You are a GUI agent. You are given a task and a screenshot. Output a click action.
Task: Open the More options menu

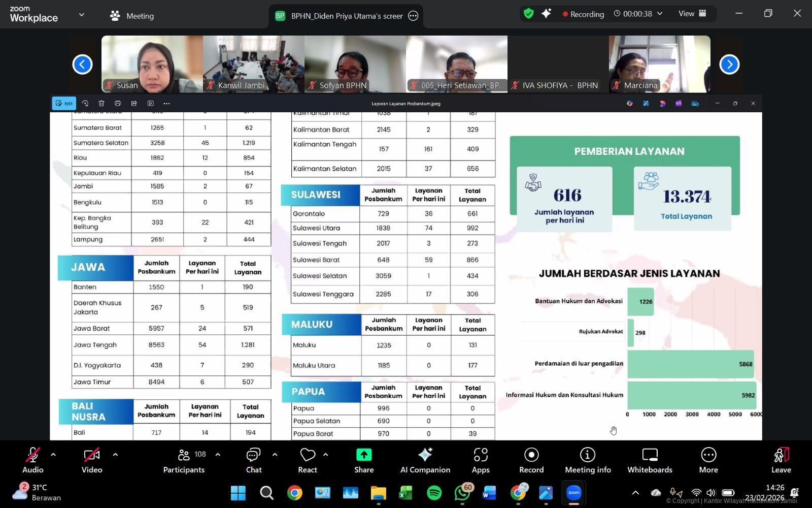(708, 460)
